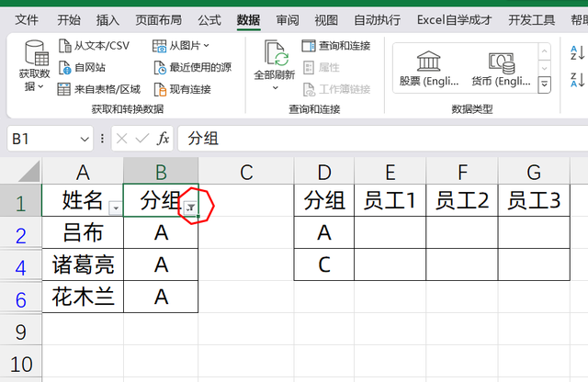588x382 pixels.
Task: Click cell containing 花木兰
Action: pos(83,297)
